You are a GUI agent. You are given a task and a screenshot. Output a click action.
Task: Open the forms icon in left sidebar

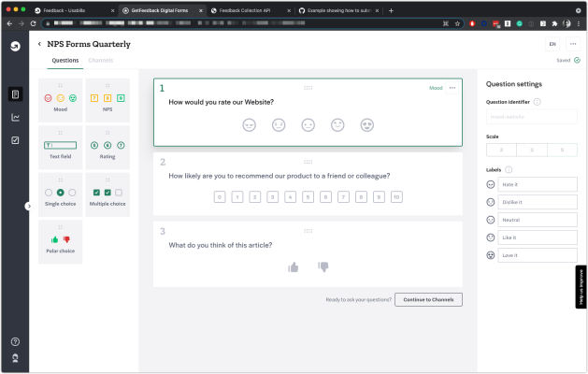(x=15, y=94)
